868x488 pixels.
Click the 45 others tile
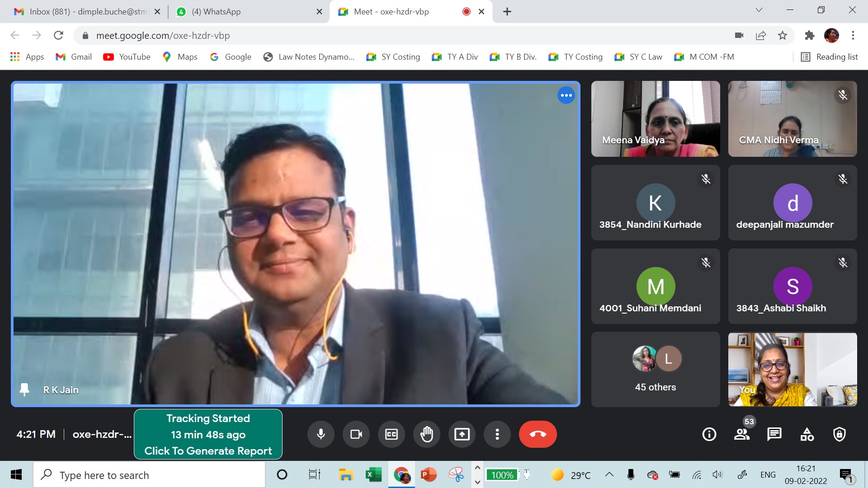tap(655, 370)
